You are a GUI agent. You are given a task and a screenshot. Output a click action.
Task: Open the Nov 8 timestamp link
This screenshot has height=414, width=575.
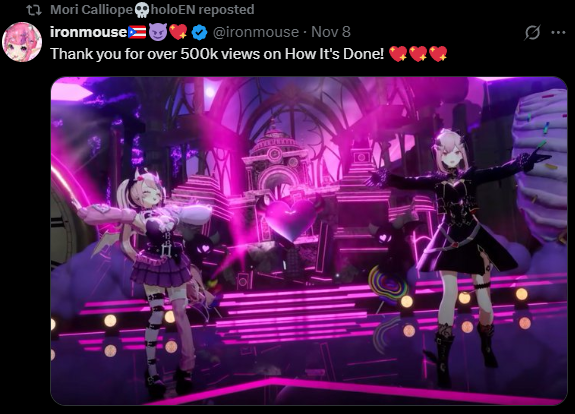pos(331,32)
